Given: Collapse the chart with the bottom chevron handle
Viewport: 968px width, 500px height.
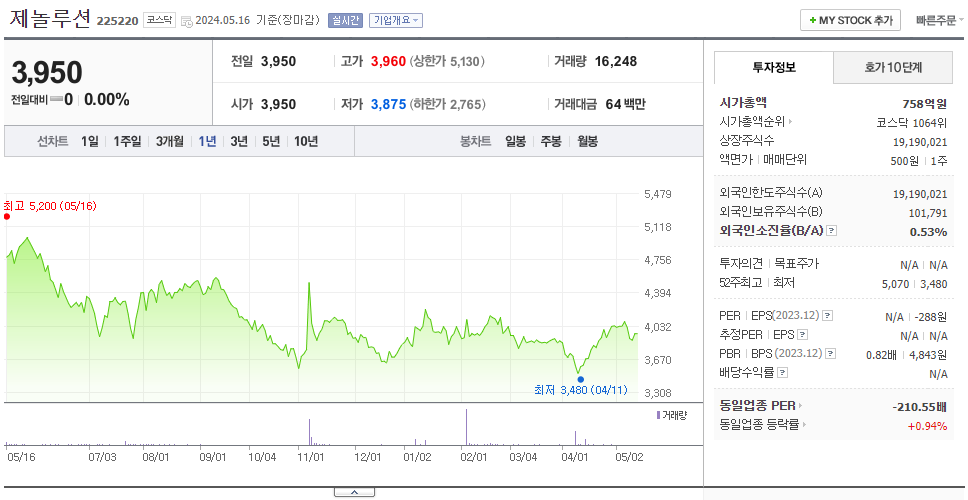Looking at the screenshot, I should pyautogui.click(x=354, y=493).
